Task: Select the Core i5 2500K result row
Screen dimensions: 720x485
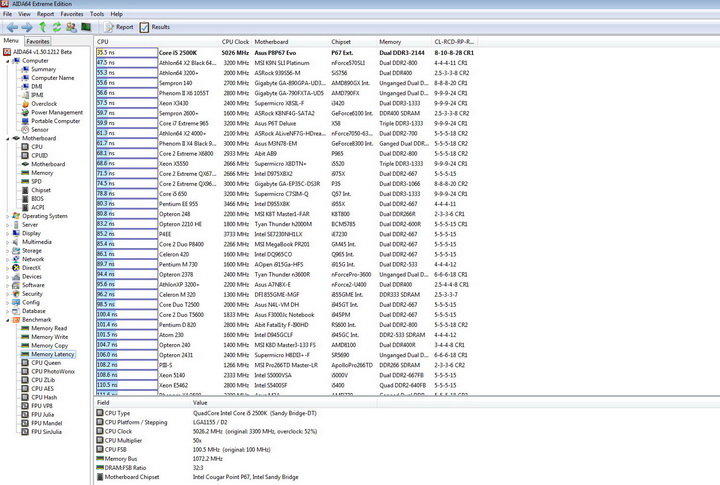Action: (x=286, y=53)
